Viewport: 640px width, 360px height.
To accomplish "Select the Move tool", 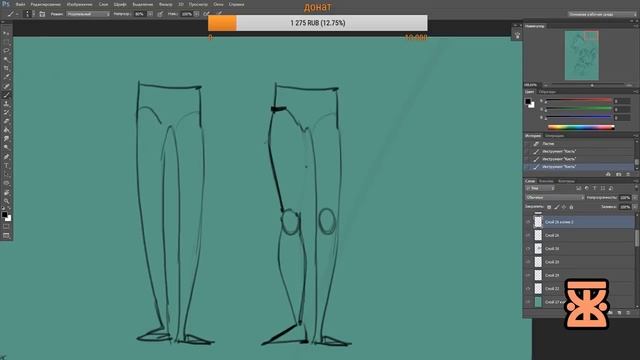I will 6,33.
